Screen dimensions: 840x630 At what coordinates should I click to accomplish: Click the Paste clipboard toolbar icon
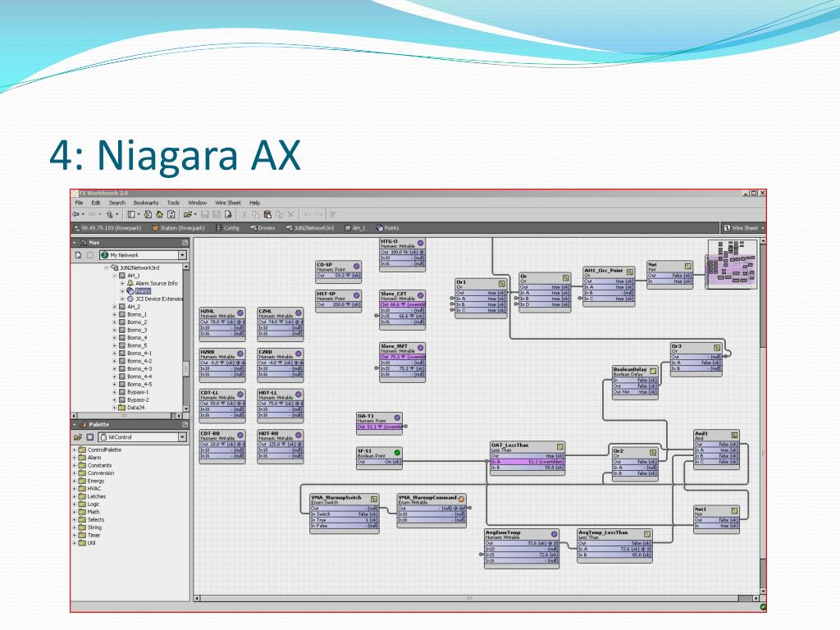pos(267,214)
